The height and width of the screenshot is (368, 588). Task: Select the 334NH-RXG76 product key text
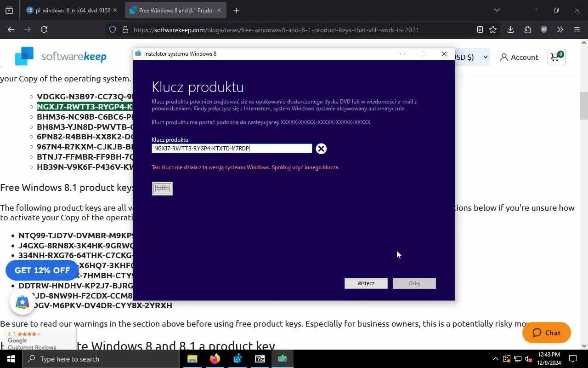click(x=76, y=255)
